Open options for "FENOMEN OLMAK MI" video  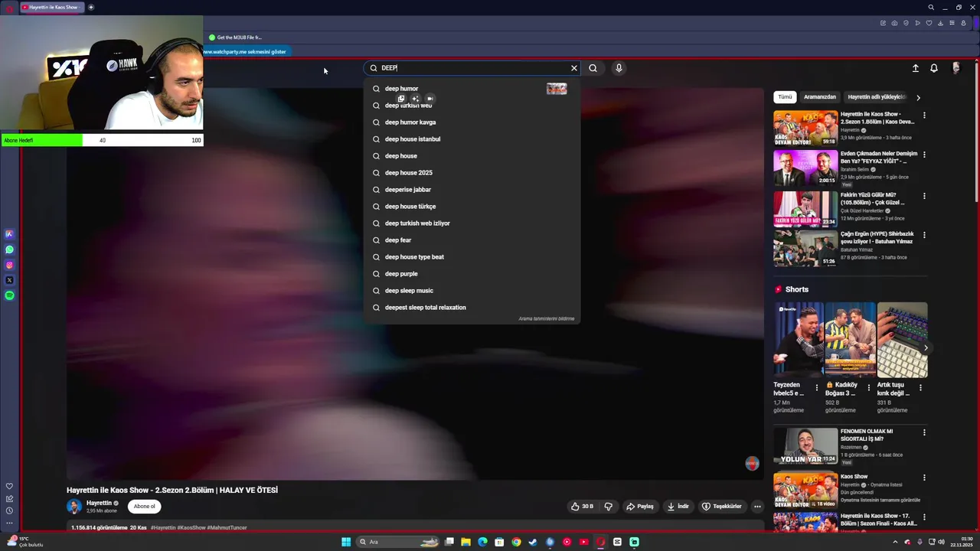(924, 432)
